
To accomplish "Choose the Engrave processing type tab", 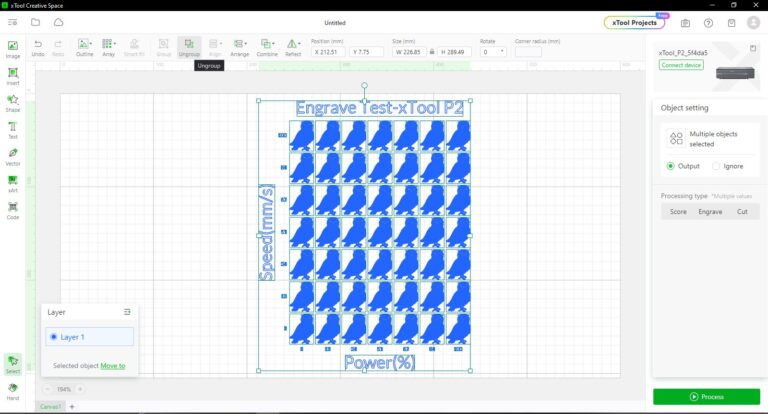I will point(709,211).
